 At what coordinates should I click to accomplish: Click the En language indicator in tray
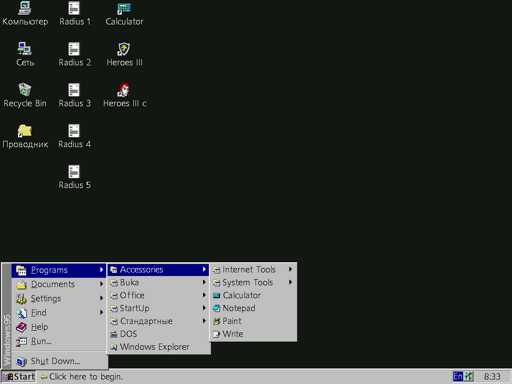(x=458, y=376)
